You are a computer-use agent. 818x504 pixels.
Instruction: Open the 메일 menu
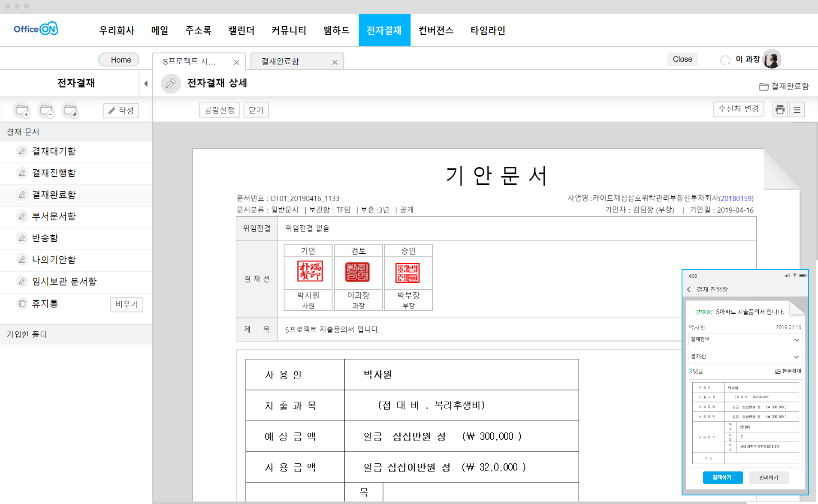click(x=160, y=30)
